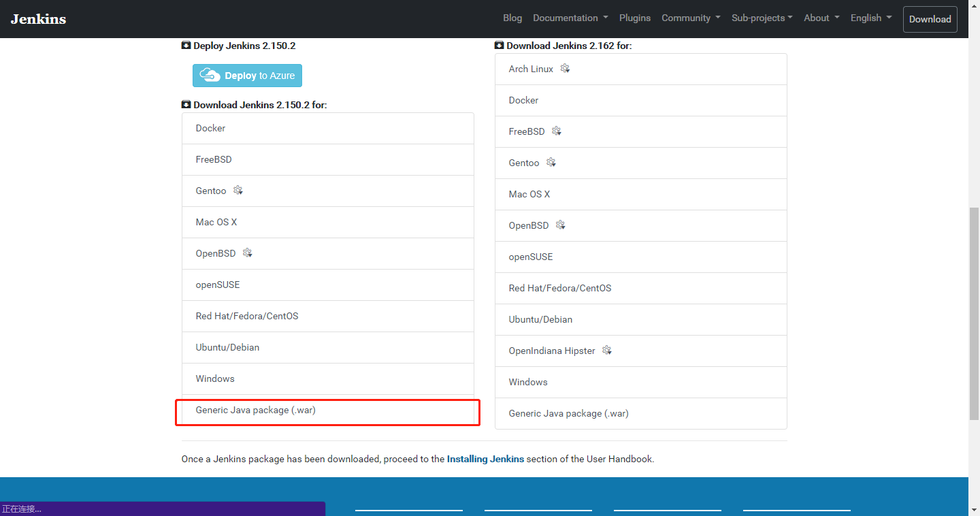This screenshot has width=980, height=516.
Task: Select Arch Linux under Jenkins 2.162
Action: (641, 69)
